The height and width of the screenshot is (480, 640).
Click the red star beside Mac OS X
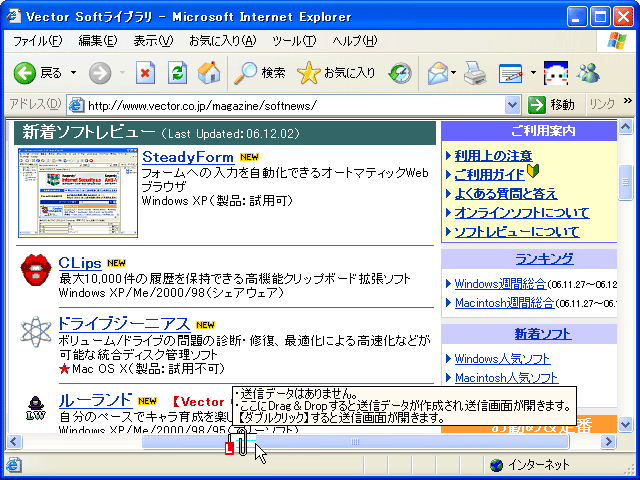point(64,369)
